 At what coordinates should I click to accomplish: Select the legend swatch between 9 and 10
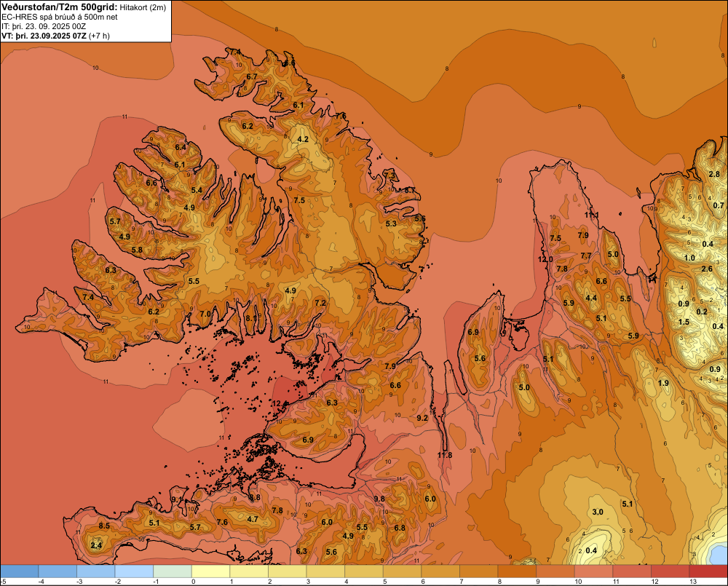tap(555, 571)
